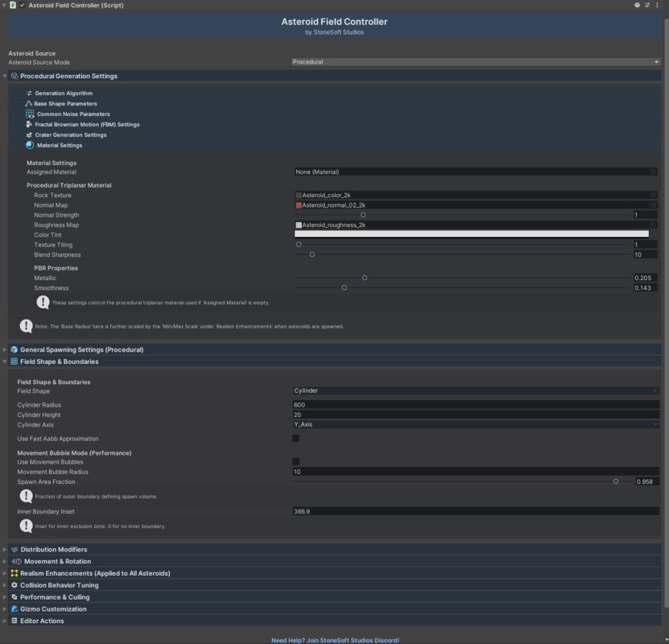This screenshot has height=644, width=669.
Task: Click the Base Shape Parameters icon
Action: coord(29,104)
